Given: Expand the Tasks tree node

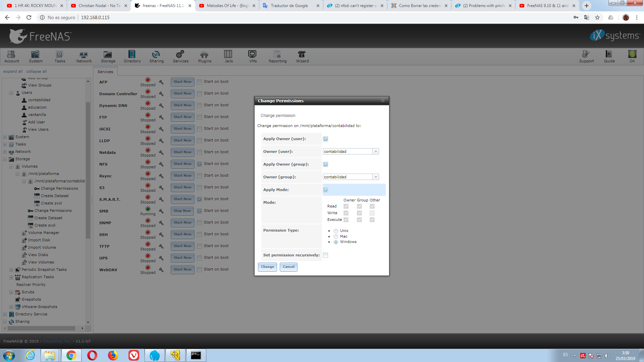Looking at the screenshot, I should [x=5, y=144].
